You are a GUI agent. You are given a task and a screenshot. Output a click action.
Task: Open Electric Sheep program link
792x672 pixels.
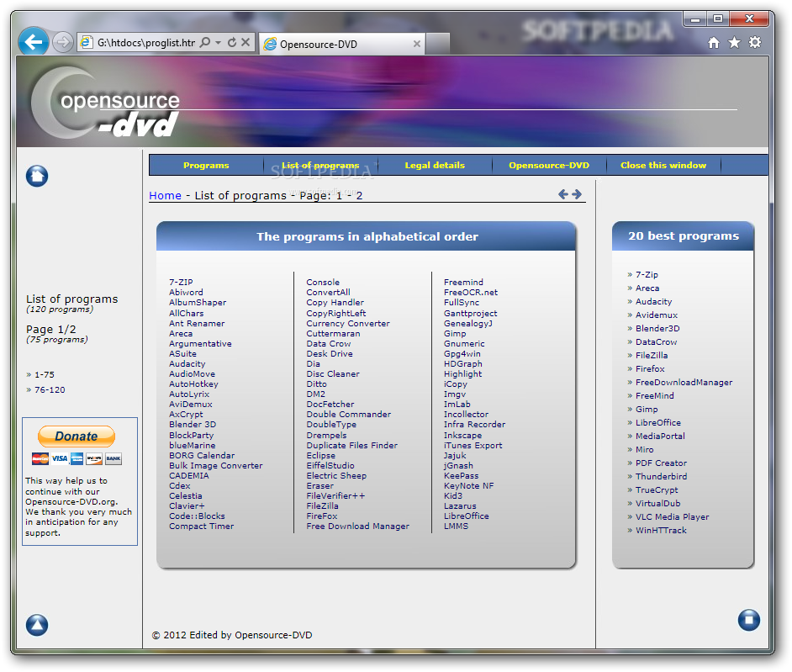click(336, 475)
